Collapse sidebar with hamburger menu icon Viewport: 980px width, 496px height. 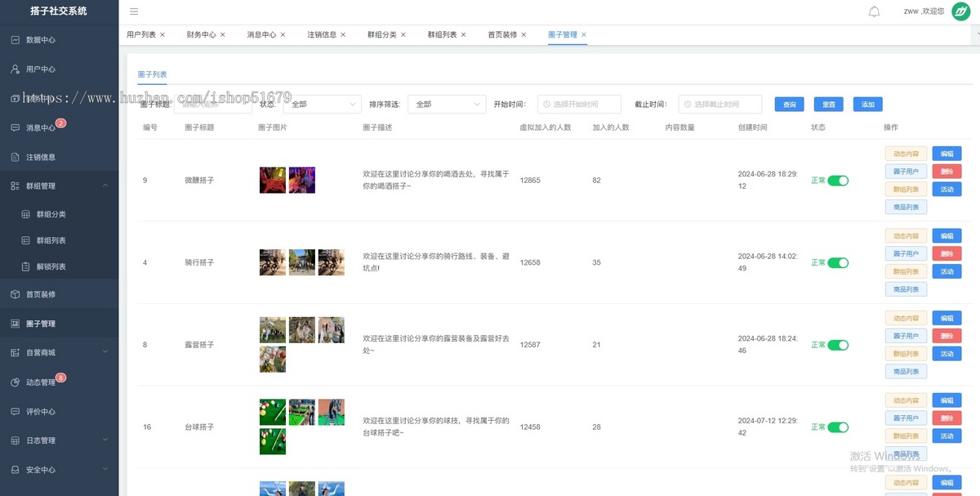[134, 11]
